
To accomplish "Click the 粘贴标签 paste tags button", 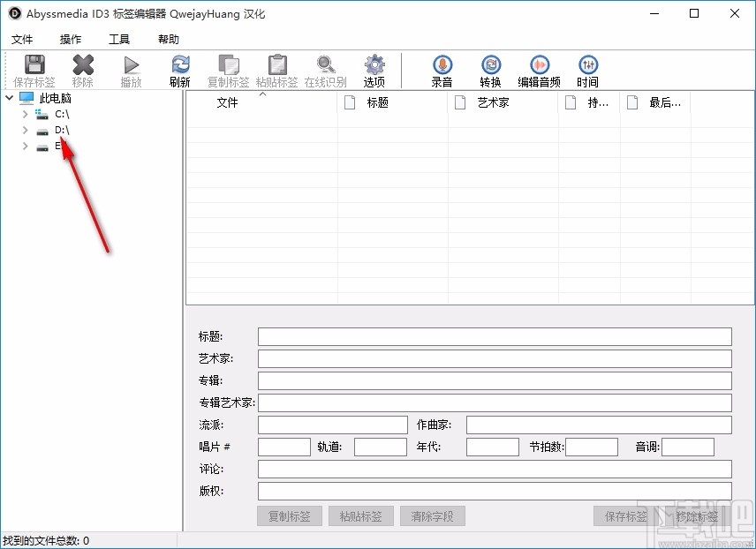I will click(360, 516).
